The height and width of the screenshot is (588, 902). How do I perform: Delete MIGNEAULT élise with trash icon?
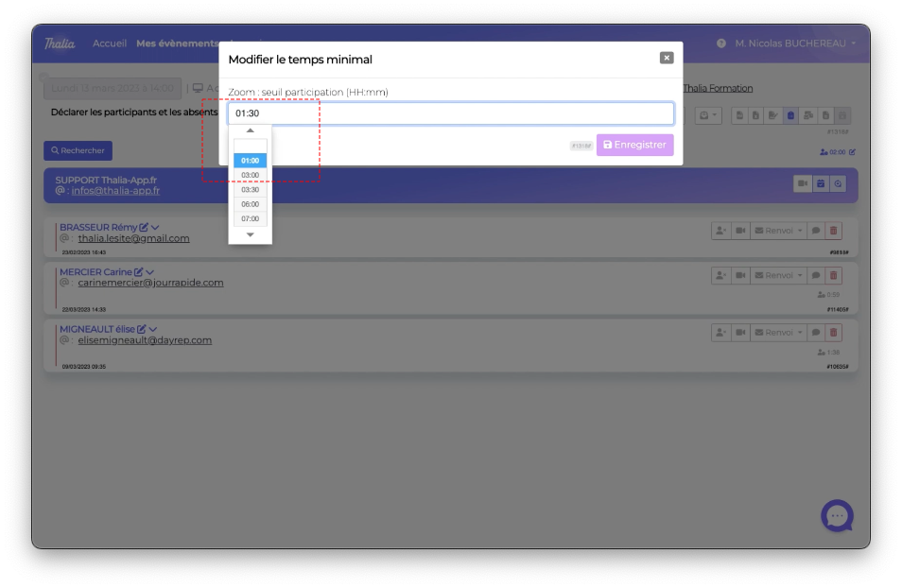point(833,333)
